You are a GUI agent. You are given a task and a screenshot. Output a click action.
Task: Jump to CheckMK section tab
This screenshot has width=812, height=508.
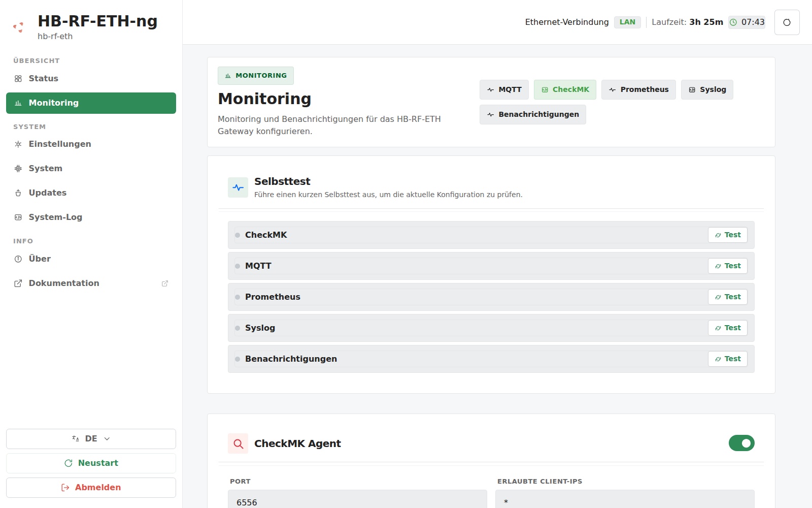point(565,90)
